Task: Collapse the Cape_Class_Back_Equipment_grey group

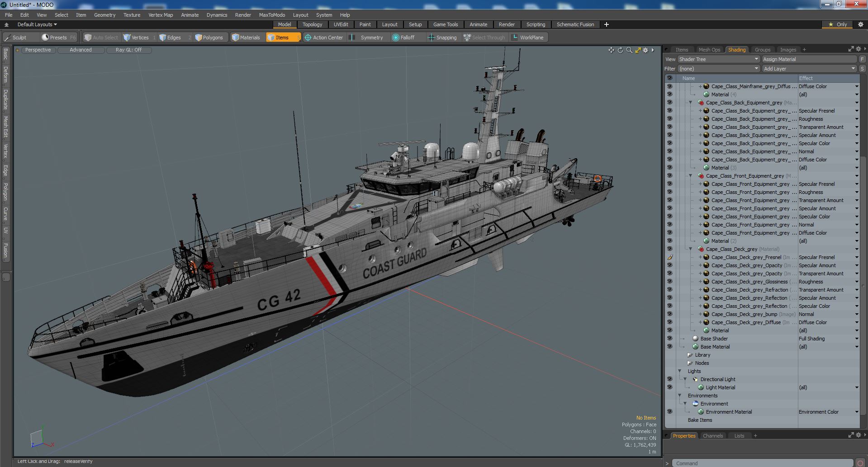Action: point(690,103)
